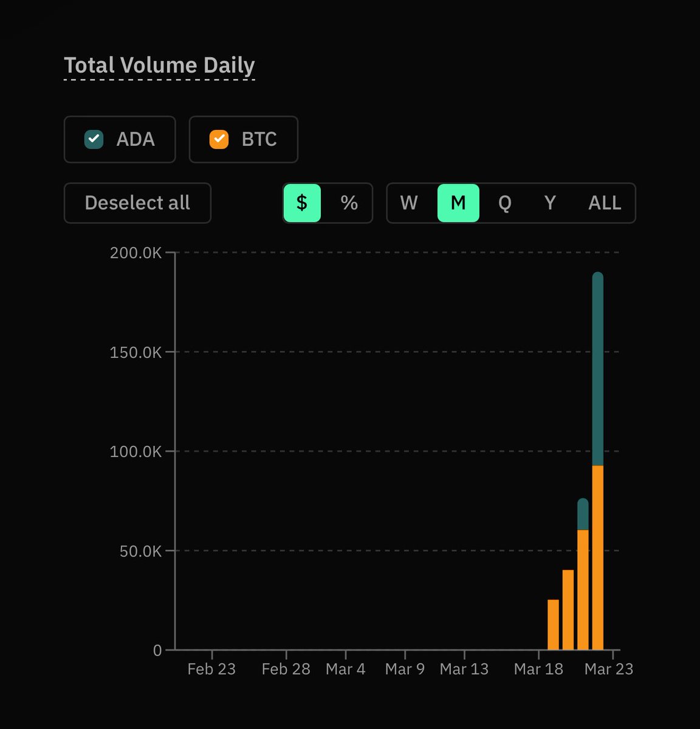Viewport: 700px width, 729px height.
Task: Click the M monthly range selector
Action: [x=458, y=203]
